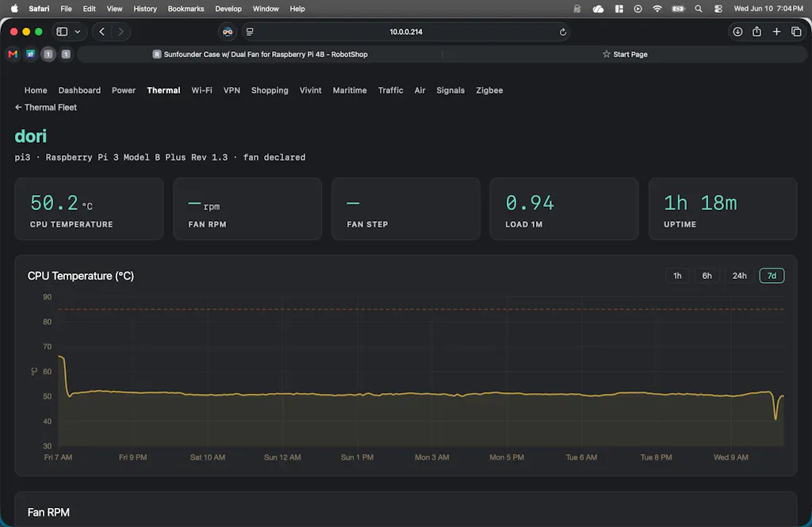812x527 pixels.
Task: Click the 1h 18m uptime value
Action: click(x=700, y=203)
